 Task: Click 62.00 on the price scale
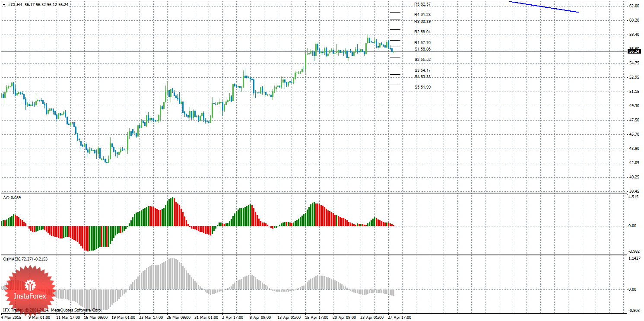pos(634,6)
